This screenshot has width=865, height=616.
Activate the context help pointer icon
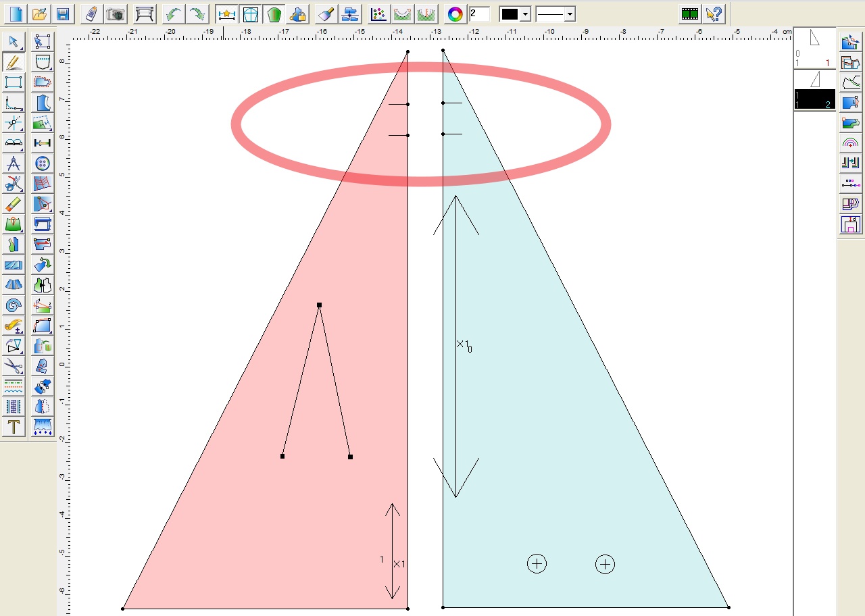point(714,14)
